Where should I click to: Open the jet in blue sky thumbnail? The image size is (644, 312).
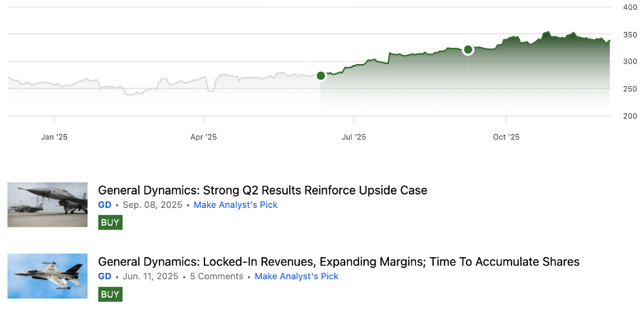tap(47, 276)
